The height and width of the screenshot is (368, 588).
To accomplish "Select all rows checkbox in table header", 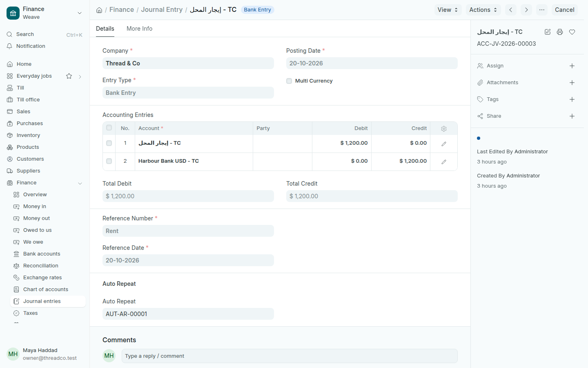I will (x=109, y=128).
